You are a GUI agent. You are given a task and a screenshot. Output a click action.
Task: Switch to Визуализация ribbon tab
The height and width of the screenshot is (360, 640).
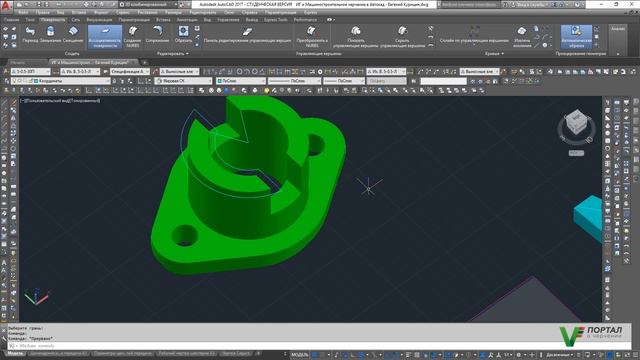[x=99, y=19]
